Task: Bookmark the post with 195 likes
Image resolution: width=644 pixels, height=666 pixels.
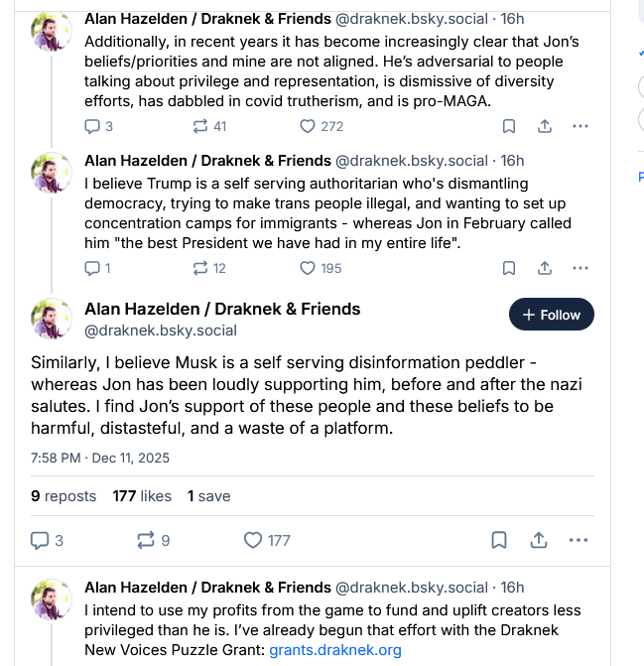Action: point(508,268)
